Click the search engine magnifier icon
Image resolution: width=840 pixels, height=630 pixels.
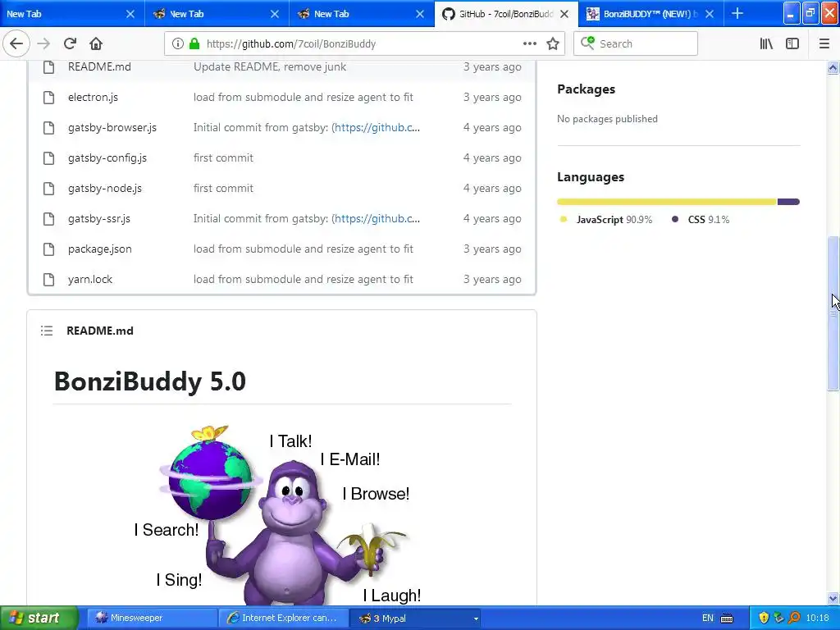click(x=587, y=43)
